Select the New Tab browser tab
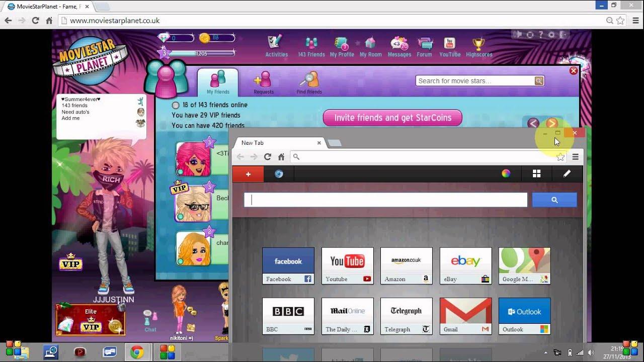The height and width of the screenshot is (362, 644). pyautogui.click(x=280, y=143)
